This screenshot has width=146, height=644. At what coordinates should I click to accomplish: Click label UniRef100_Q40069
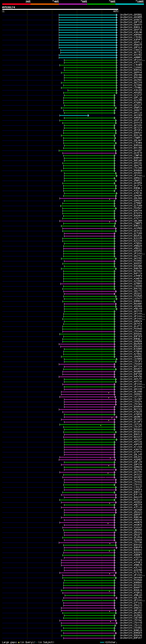pyautogui.click(x=131, y=578)
